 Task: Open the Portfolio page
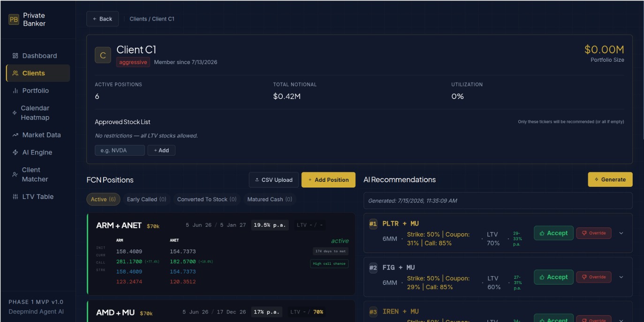38,90
